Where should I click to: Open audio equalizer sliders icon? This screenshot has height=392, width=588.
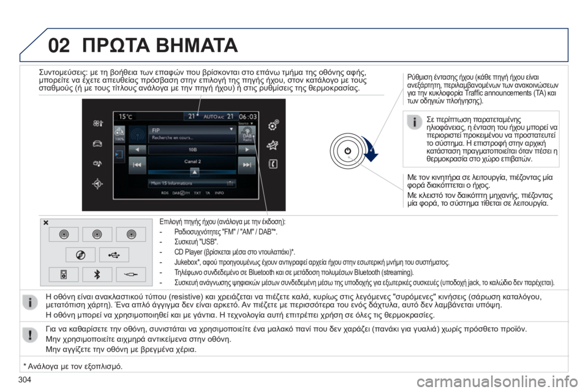click(230, 183)
